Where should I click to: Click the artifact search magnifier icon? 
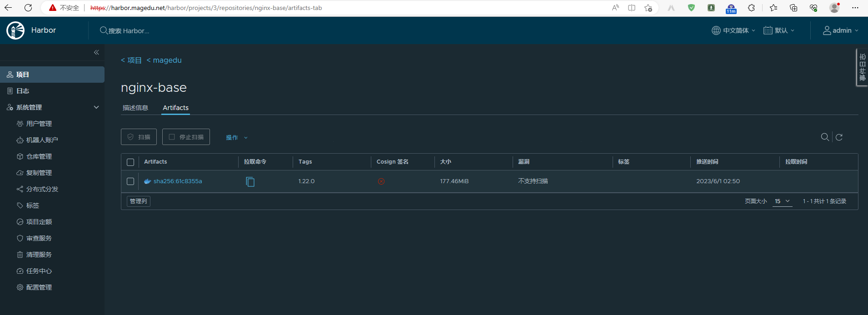click(825, 137)
